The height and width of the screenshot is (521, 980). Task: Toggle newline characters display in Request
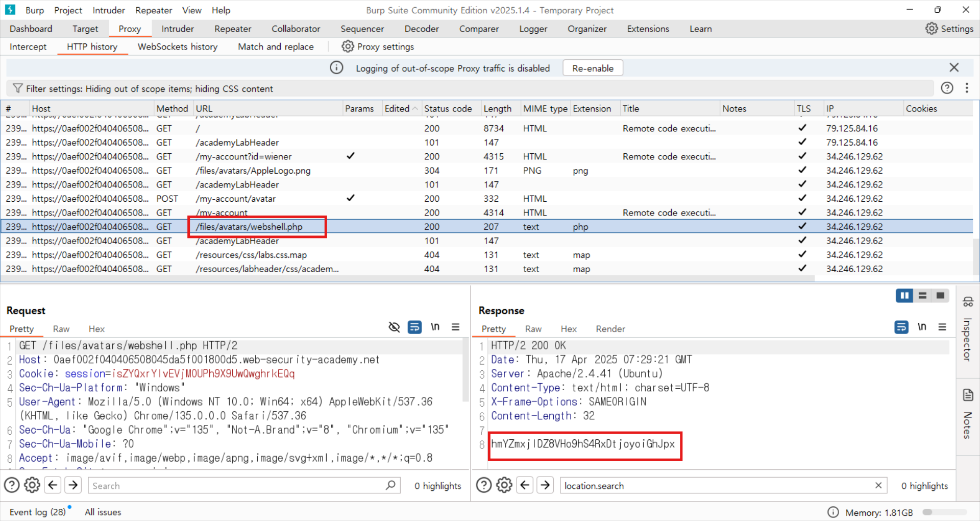435,327
